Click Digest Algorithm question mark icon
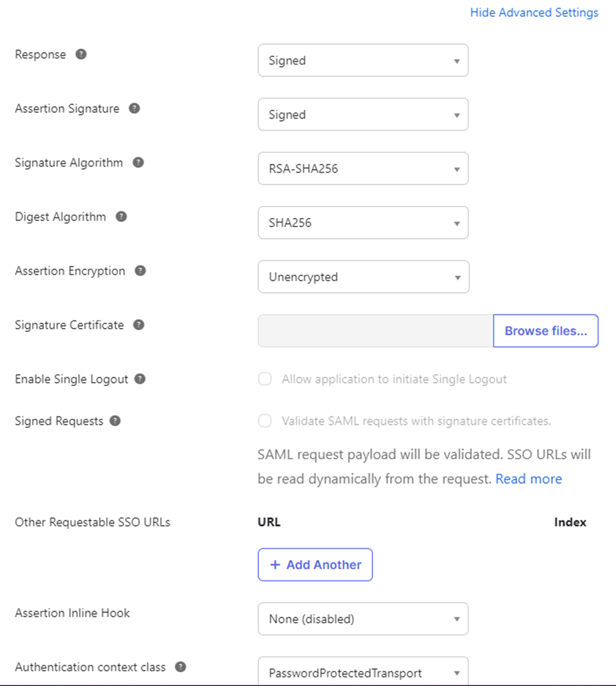 click(x=121, y=217)
